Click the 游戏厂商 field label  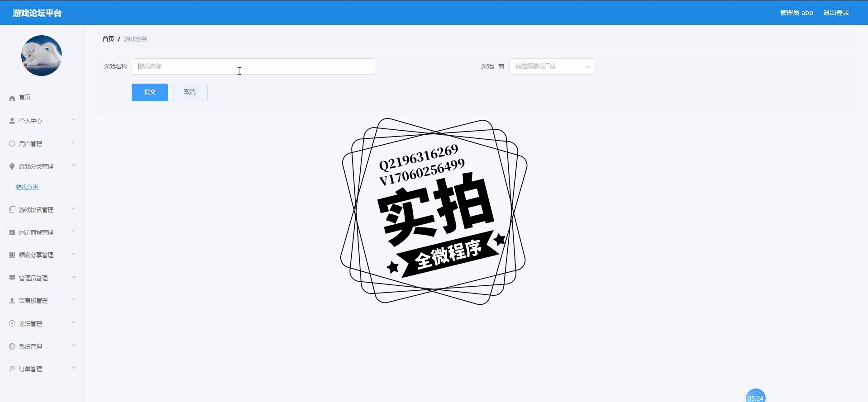pos(492,66)
